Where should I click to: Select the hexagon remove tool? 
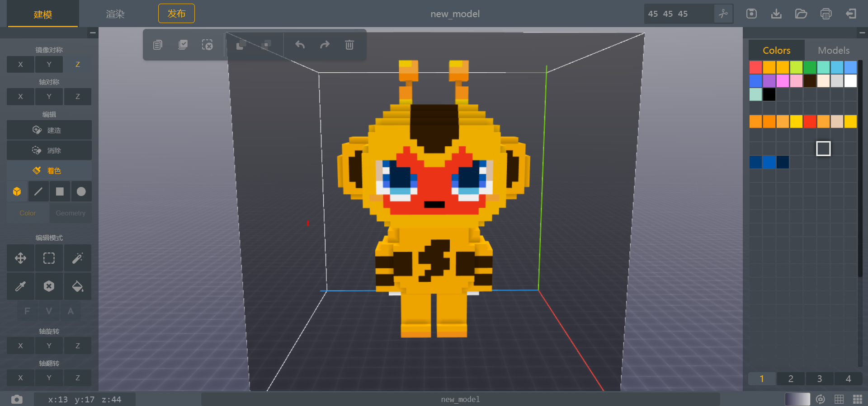(49, 286)
